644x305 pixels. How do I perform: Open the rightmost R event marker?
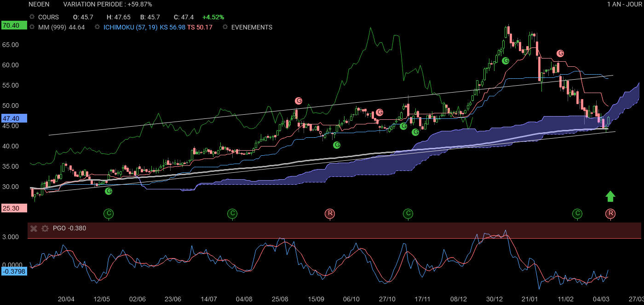click(x=610, y=213)
